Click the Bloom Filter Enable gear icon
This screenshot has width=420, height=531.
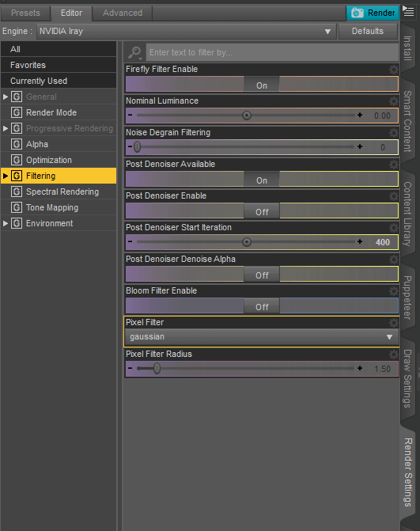pyautogui.click(x=393, y=291)
